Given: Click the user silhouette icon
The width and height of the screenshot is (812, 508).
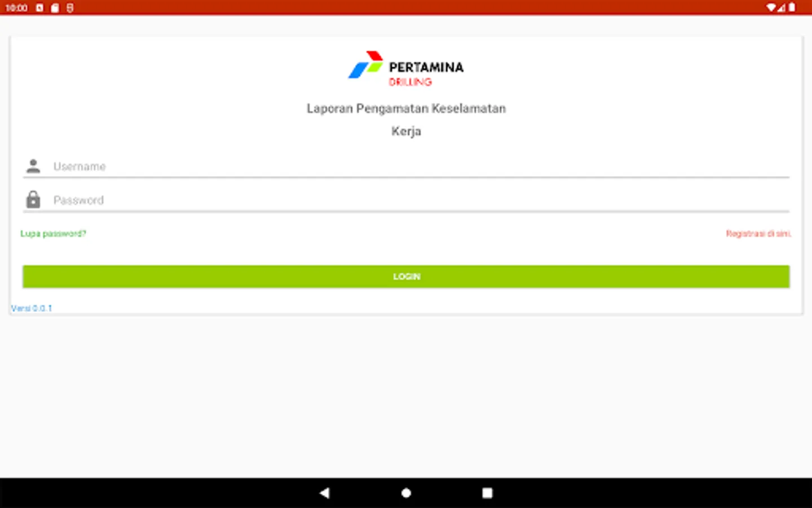Looking at the screenshot, I should click(33, 166).
